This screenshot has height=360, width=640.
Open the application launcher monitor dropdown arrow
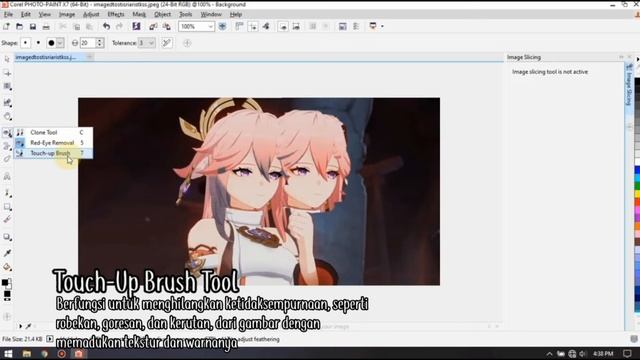coord(382,26)
